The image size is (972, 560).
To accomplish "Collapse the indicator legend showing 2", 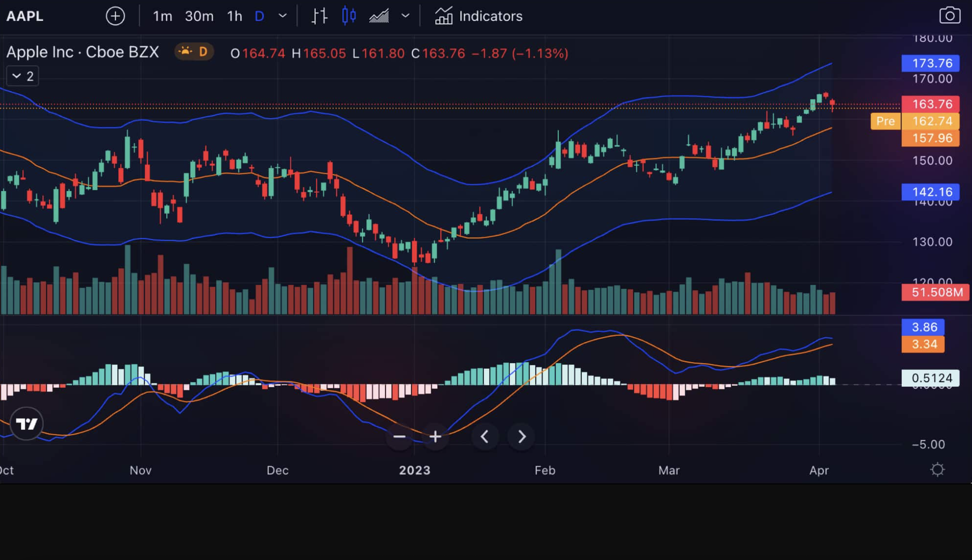I will (22, 76).
